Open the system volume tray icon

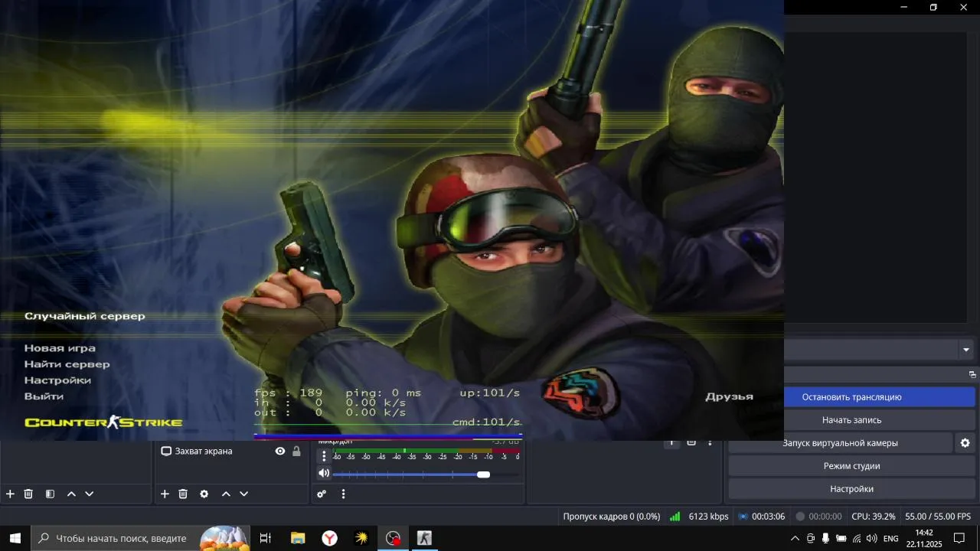(x=871, y=539)
